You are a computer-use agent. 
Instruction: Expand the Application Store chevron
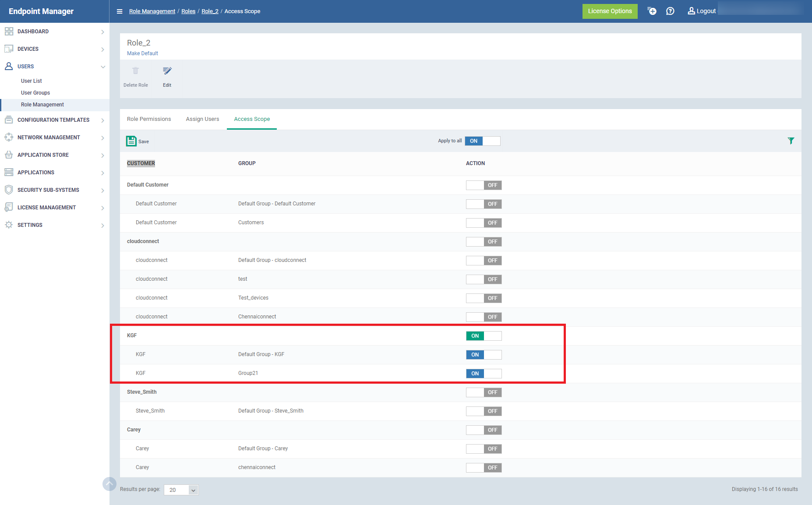click(x=102, y=155)
